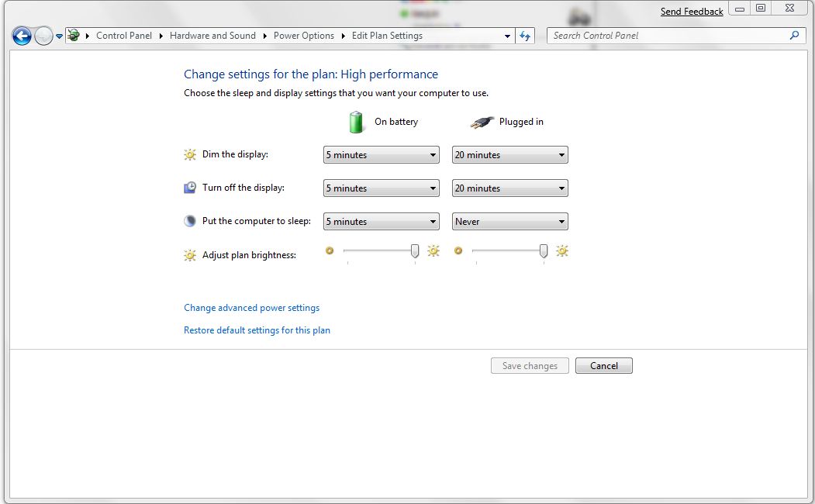Click high brightness icon for On battery slider
This screenshot has width=815, height=504.
(x=433, y=251)
